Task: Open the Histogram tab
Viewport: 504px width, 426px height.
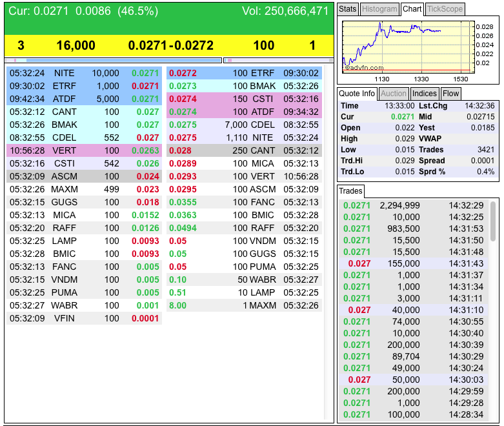Action: [x=379, y=9]
